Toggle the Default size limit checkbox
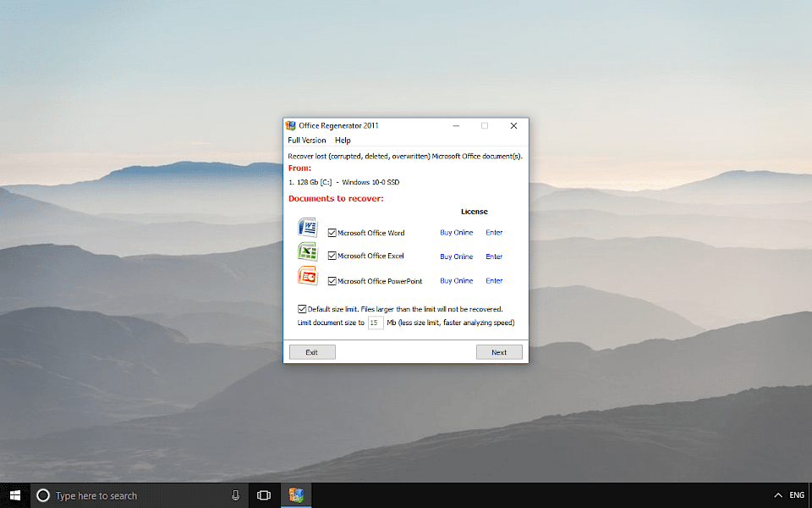812x508 pixels. click(x=302, y=309)
